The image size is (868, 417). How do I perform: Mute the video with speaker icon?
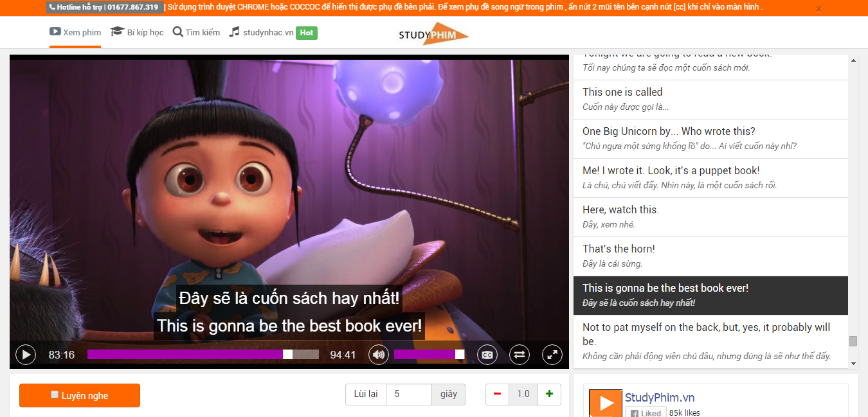379,355
